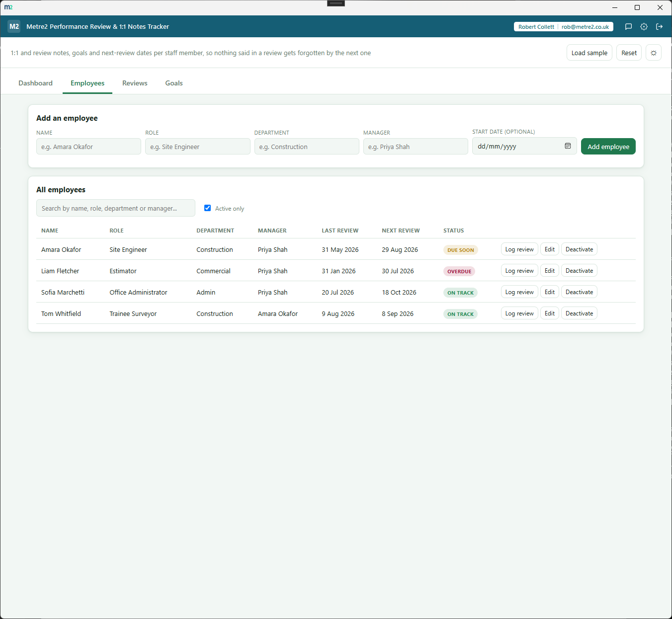
Task: Click the name Sofia Marchetti
Action: [x=63, y=292]
